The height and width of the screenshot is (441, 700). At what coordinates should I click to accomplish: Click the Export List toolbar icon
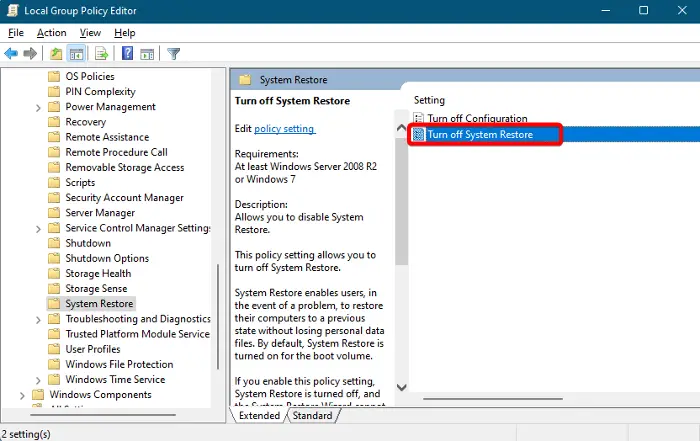pos(102,54)
